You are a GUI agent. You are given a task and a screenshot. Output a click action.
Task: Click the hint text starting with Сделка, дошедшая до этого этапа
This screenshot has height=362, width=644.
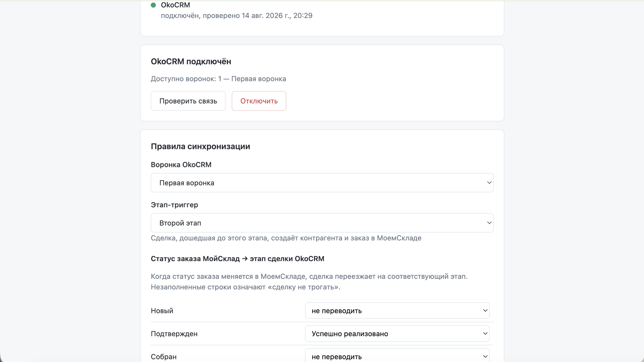point(286,238)
